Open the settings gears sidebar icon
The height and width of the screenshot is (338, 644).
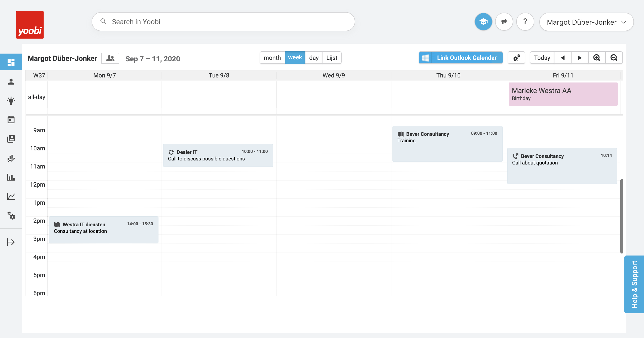pos(11,216)
